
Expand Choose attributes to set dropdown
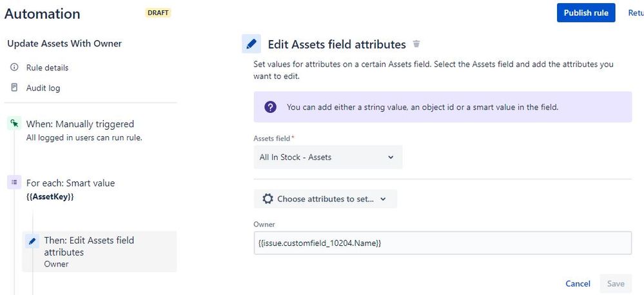tap(326, 199)
